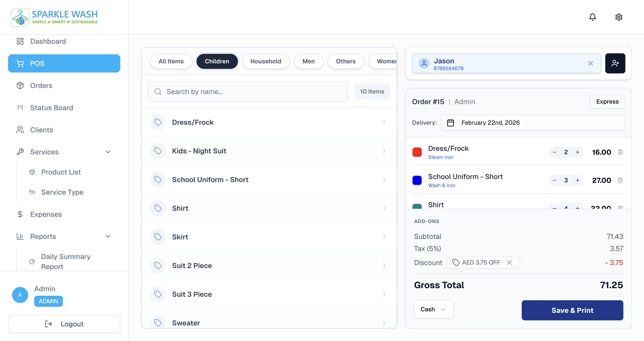Select the POS cart icon in sidebar
This screenshot has height=341, width=644.
click(x=20, y=63)
